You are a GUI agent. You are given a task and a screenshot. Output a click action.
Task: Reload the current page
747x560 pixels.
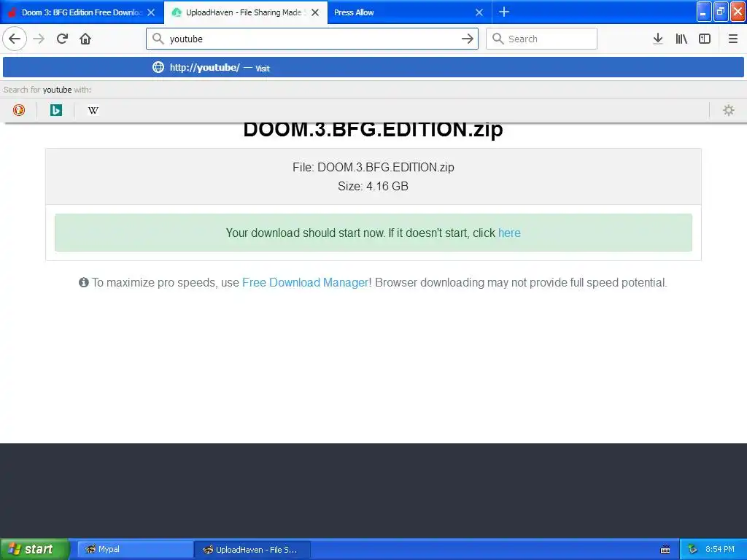(62, 39)
